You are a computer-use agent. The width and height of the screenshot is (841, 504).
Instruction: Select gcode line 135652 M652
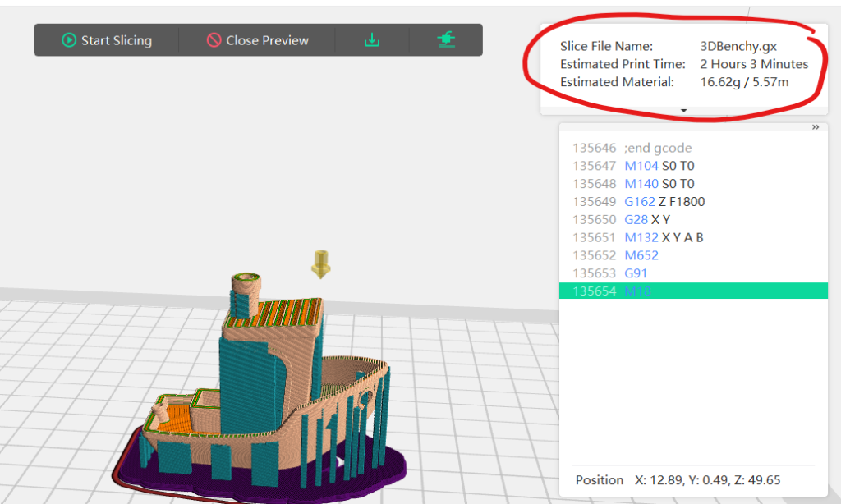tap(693, 255)
